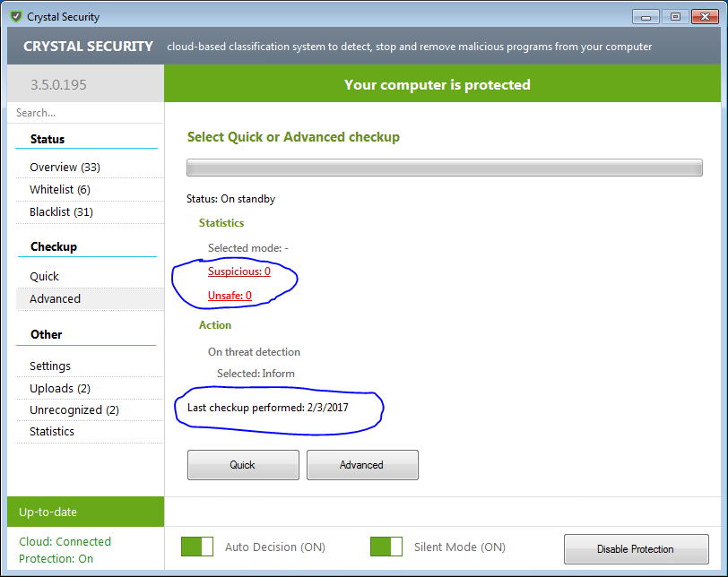Click the checkup progress bar
The width and height of the screenshot is (728, 577).
coord(444,168)
